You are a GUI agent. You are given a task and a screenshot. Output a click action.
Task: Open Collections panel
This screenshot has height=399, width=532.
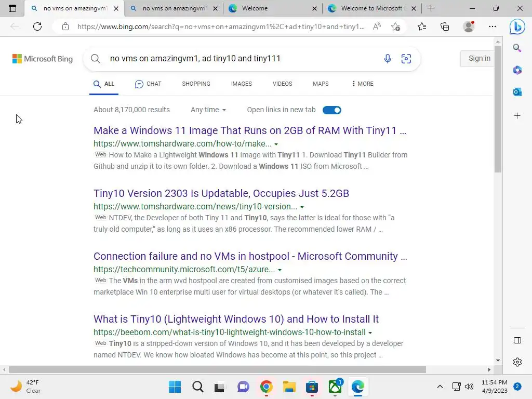[x=445, y=26]
